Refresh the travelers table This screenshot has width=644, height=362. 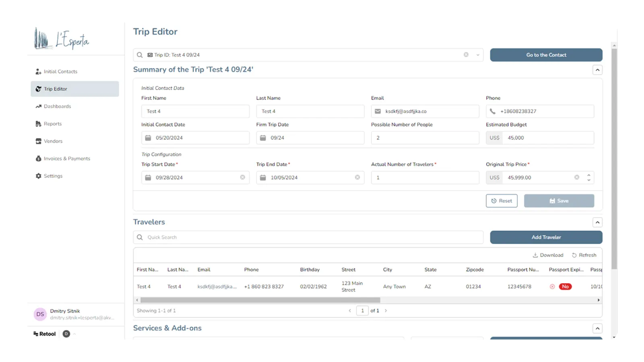[x=584, y=255]
